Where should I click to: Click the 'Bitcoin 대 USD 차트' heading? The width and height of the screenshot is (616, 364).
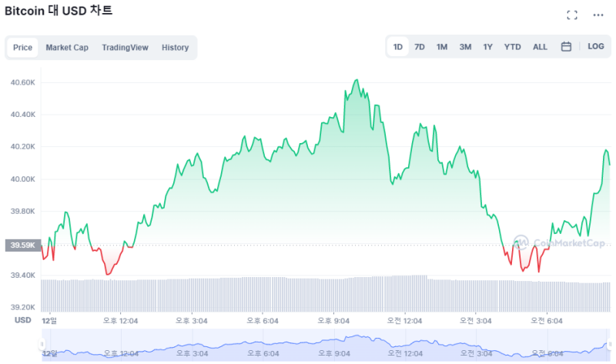click(59, 11)
